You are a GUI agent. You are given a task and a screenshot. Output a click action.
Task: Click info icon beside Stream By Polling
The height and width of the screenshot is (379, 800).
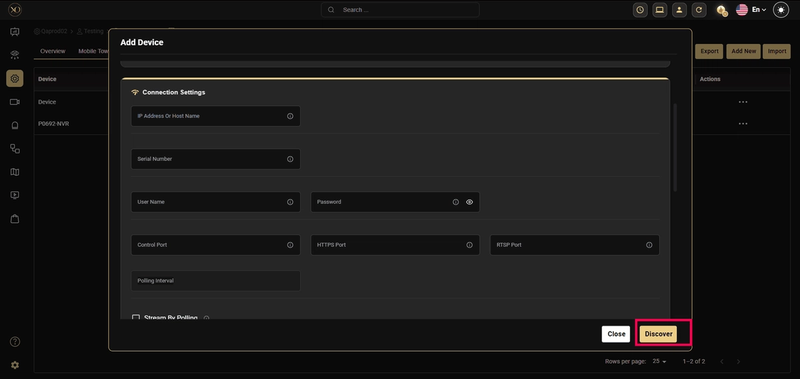tap(206, 318)
